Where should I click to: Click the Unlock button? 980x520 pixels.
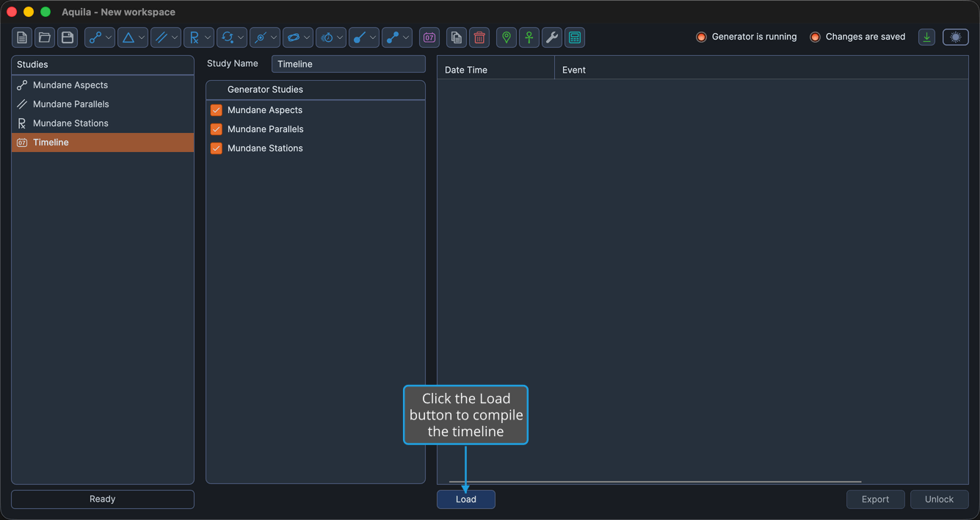(939, 499)
